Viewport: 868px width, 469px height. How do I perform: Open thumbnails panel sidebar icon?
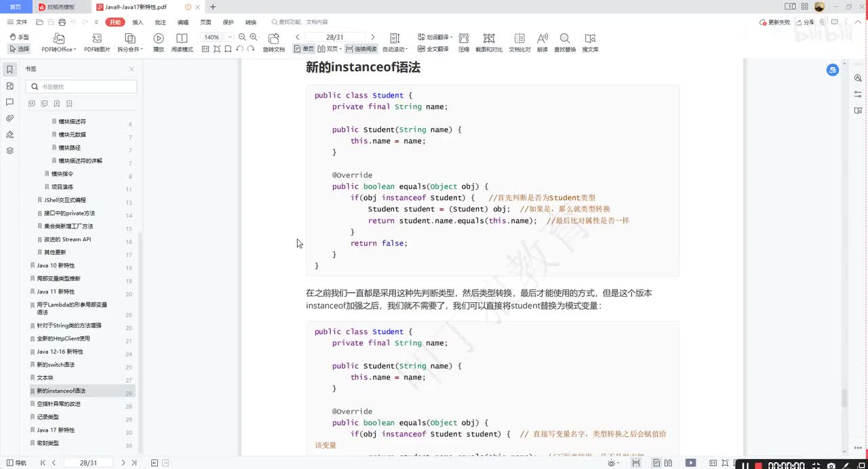coord(9,86)
